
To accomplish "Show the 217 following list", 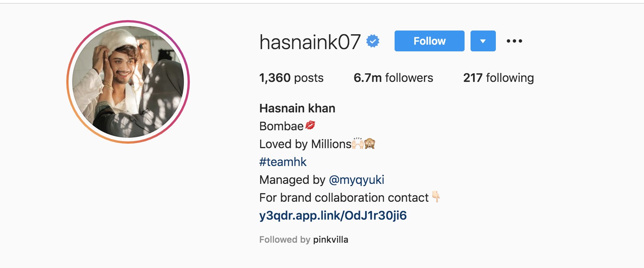I will (x=498, y=78).
